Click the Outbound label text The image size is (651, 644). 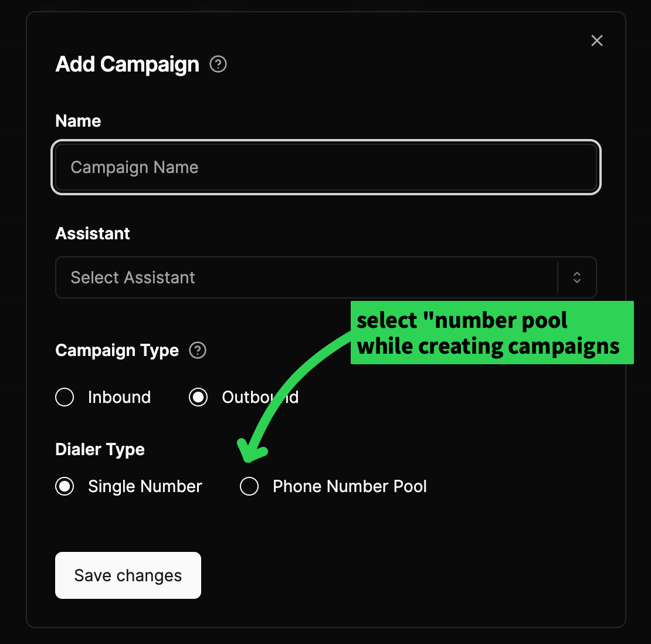(260, 397)
